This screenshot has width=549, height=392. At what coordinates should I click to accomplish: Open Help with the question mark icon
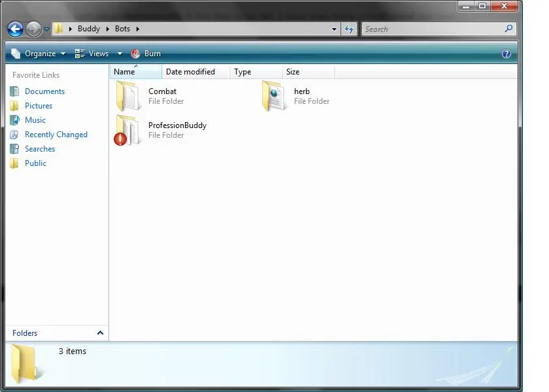[507, 54]
